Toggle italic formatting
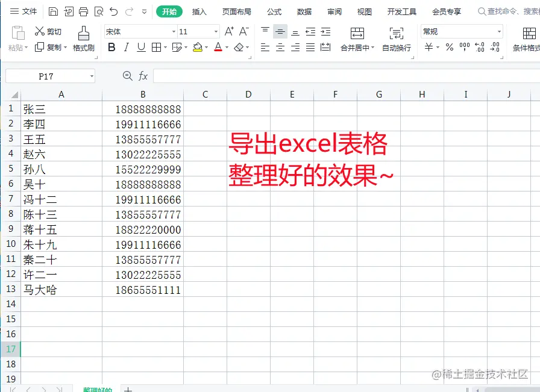The width and height of the screenshot is (540, 392). pyautogui.click(x=127, y=46)
